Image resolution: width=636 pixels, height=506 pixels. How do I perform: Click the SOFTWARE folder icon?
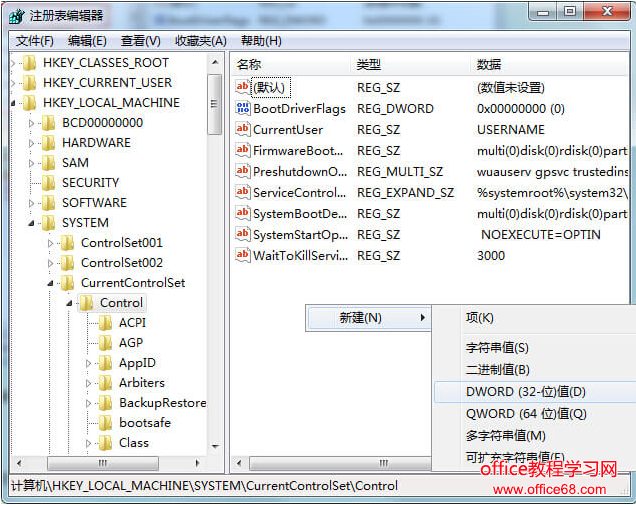tap(49, 203)
